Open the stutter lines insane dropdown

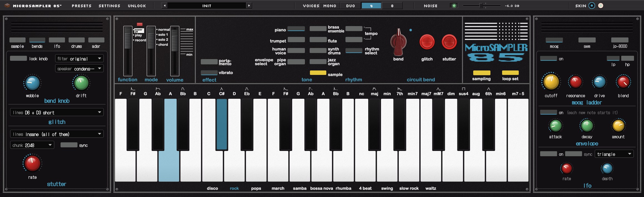pos(57,134)
